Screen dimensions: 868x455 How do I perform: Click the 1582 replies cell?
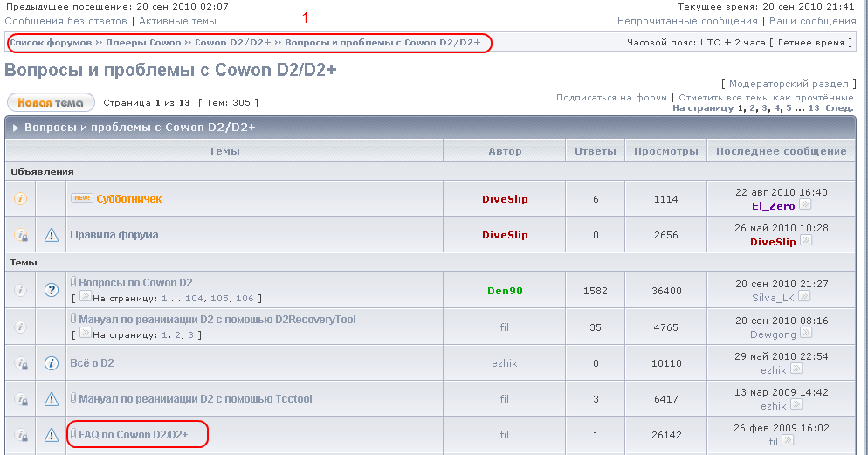coord(595,291)
